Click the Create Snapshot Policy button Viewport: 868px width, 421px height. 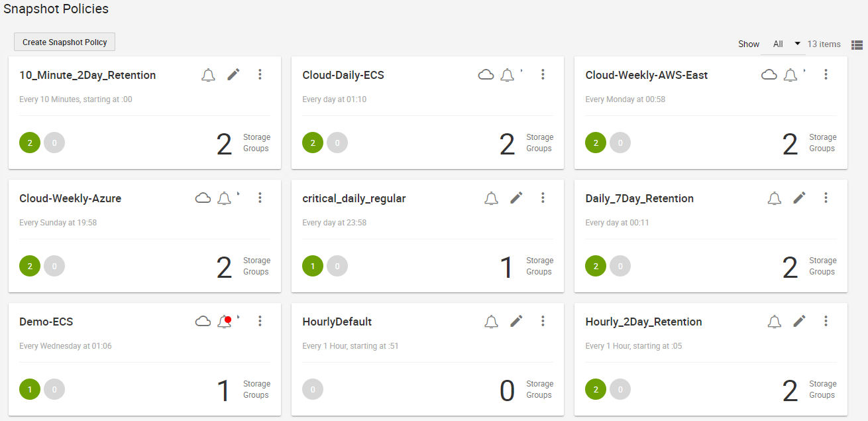(x=65, y=42)
